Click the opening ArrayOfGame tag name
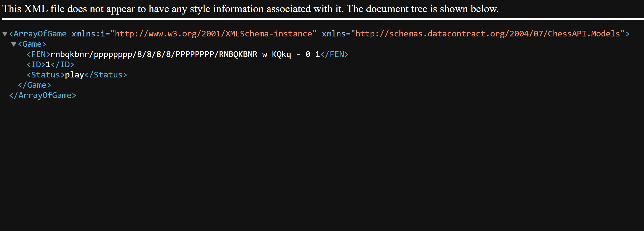The width and height of the screenshot is (644, 231). pos(40,34)
